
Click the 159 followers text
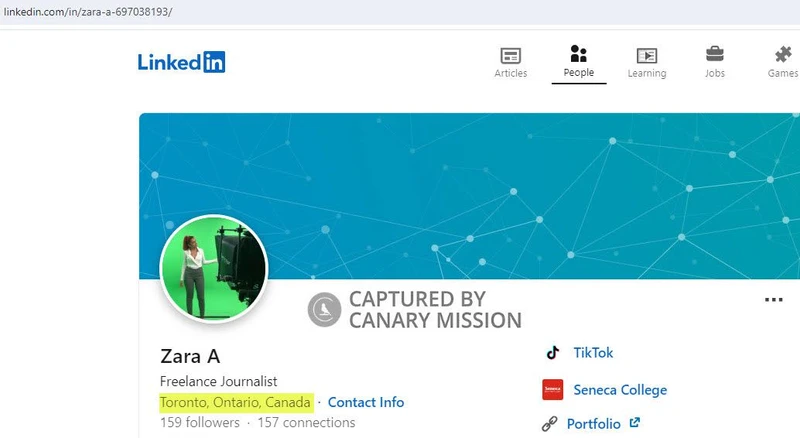click(199, 423)
